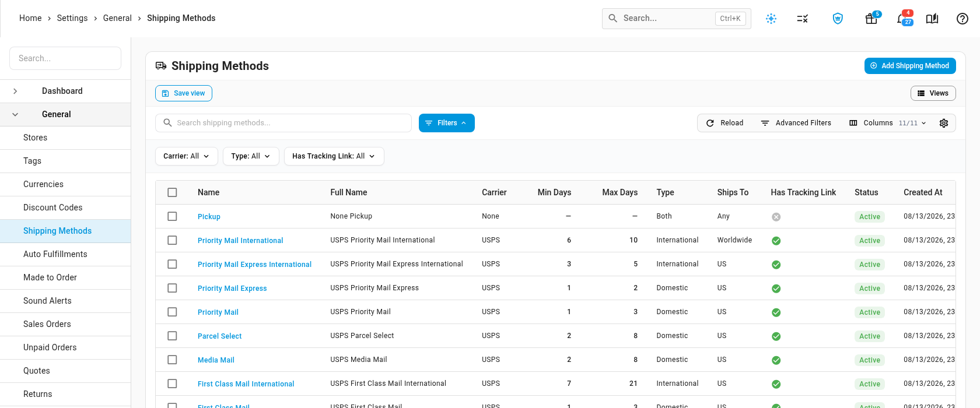Click tracking checkmark in Media Mail row
The height and width of the screenshot is (408, 980).
coord(776,360)
